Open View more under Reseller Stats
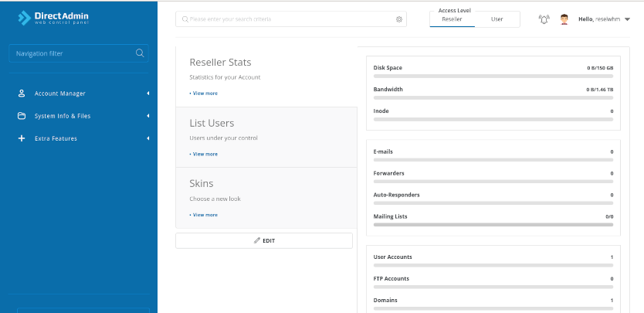 pos(205,93)
